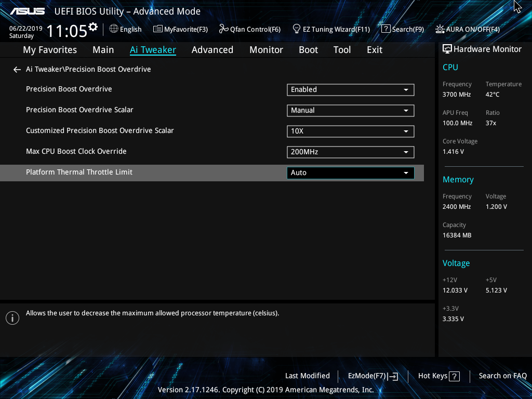This screenshot has width=532, height=399.
Task: Select the Max CPU Boost Clock Override label
Action: (76, 151)
